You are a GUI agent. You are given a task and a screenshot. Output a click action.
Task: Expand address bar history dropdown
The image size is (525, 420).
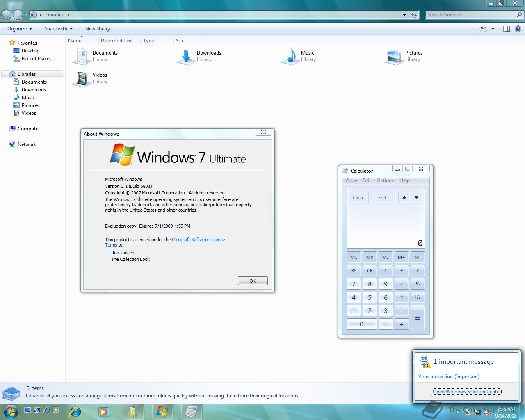coord(405,15)
